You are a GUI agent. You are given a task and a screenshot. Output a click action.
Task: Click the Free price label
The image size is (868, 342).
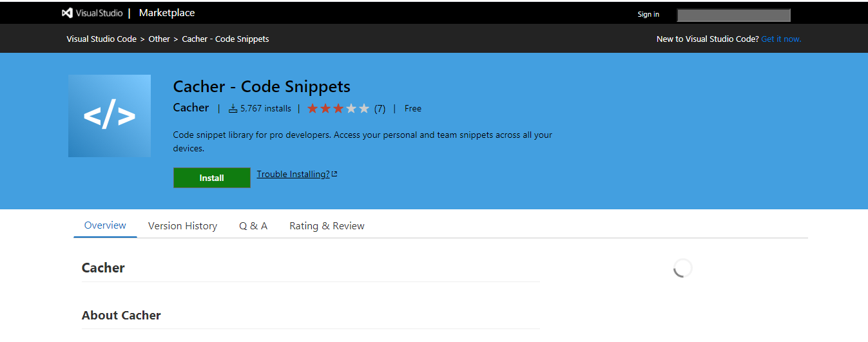coord(413,108)
